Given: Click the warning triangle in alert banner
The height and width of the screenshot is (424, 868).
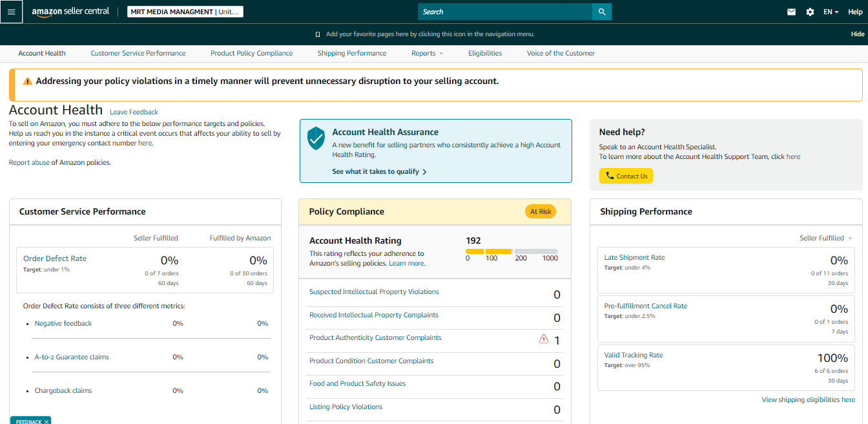Looking at the screenshot, I should click(x=28, y=81).
